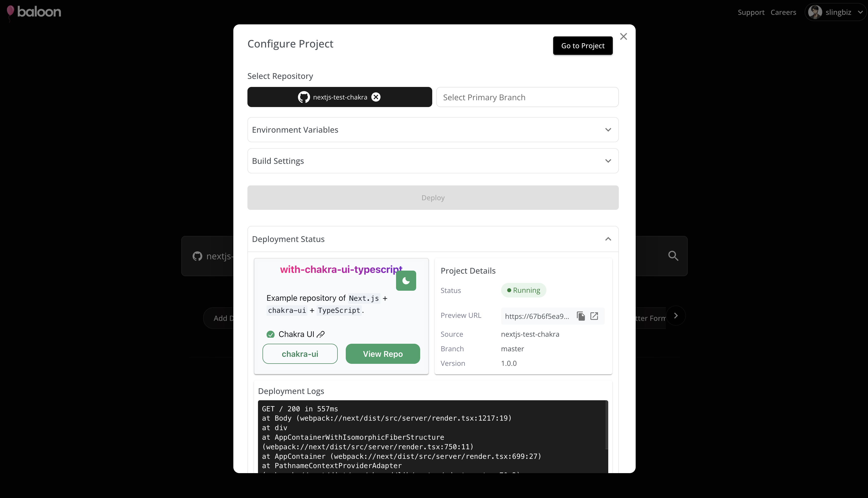868x498 pixels.
Task: Click the Chakra UI link icon
Action: coord(321,334)
